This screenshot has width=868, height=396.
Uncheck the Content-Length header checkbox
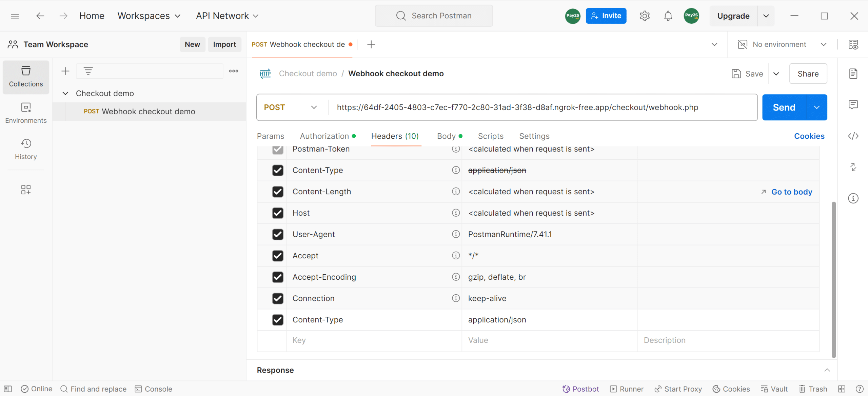[x=278, y=192]
